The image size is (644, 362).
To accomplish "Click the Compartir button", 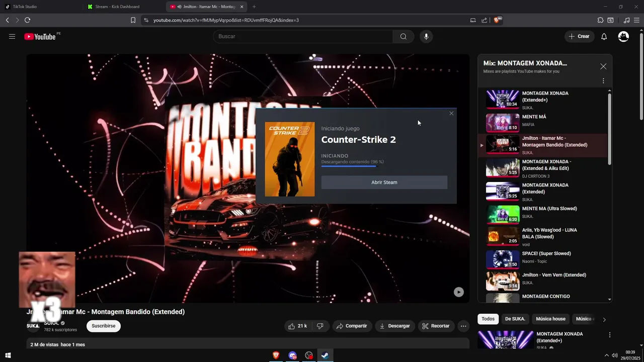I will 352,326.
